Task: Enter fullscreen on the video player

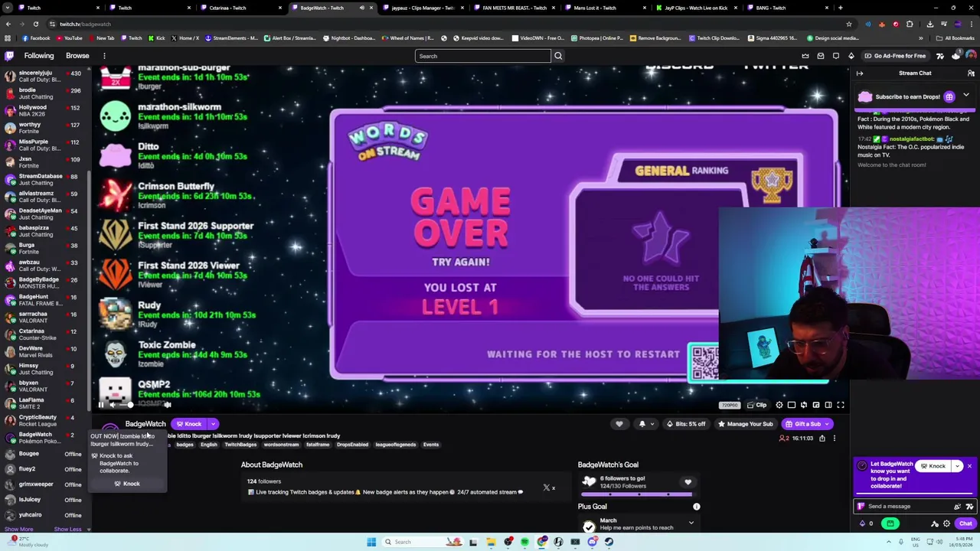Action: coord(841,405)
